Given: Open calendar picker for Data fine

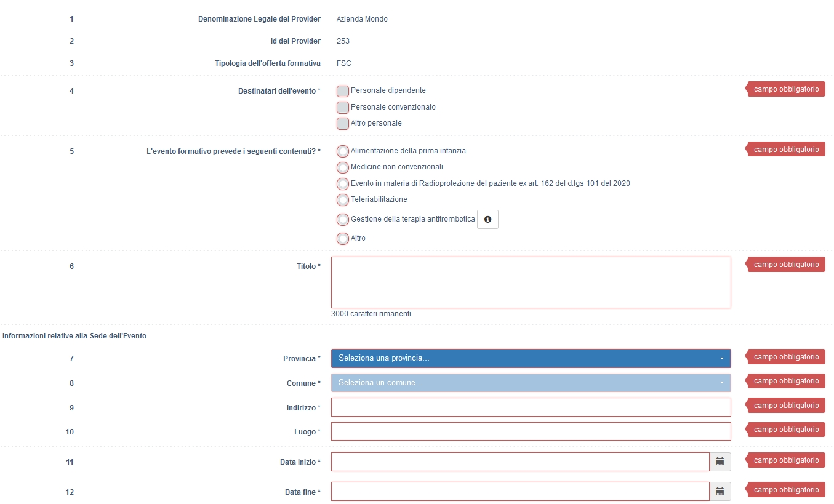Looking at the screenshot, I should (720, 492).
